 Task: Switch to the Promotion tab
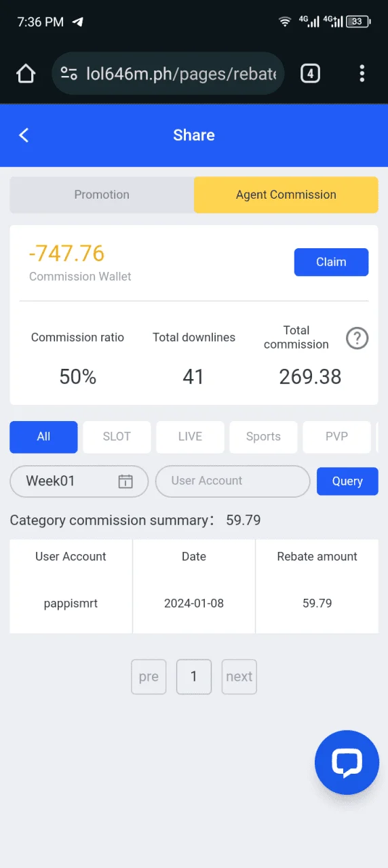coord(102,195)
